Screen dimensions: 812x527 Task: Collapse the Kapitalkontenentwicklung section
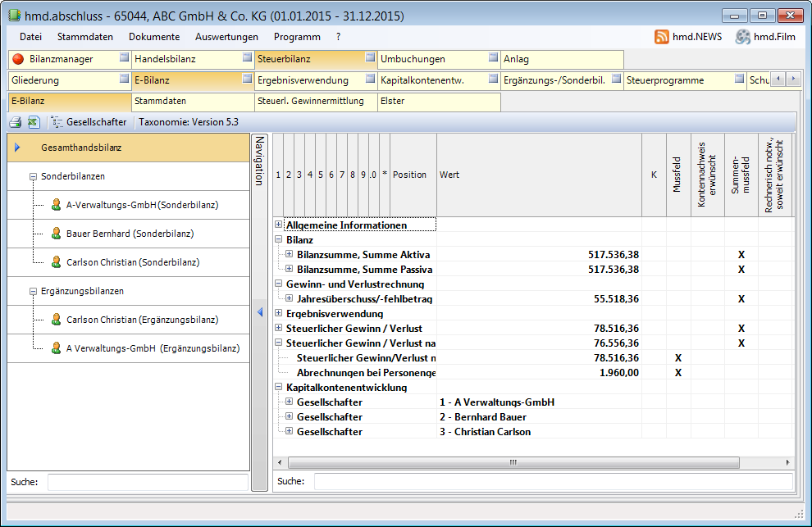pos(279,387)
